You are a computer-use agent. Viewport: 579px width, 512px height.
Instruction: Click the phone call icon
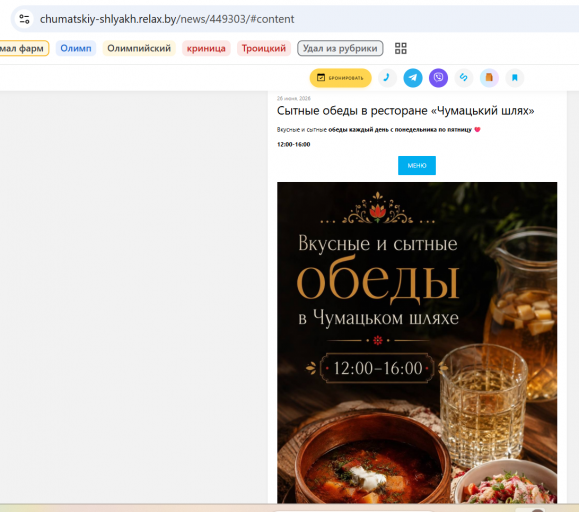(387, 78)
